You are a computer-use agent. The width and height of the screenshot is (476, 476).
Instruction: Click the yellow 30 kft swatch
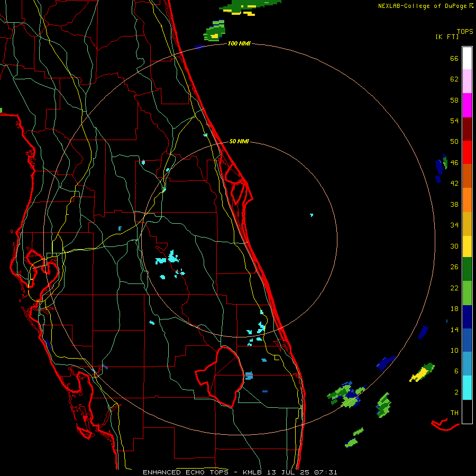[x=467, y=246]
